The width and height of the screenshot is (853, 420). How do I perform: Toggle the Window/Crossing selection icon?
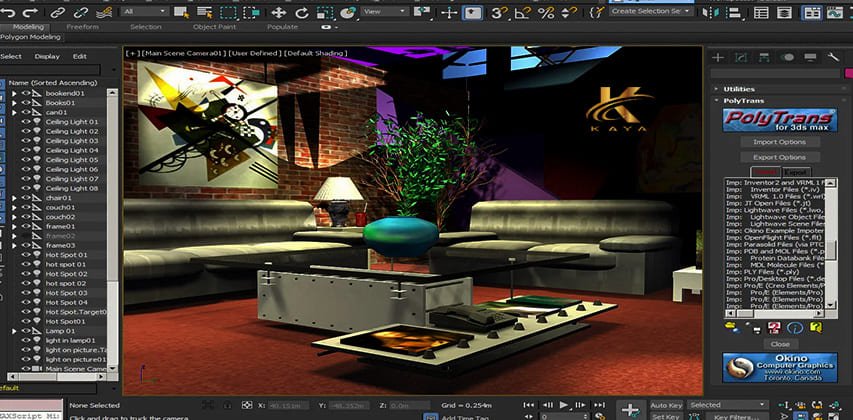click(251, 12)
